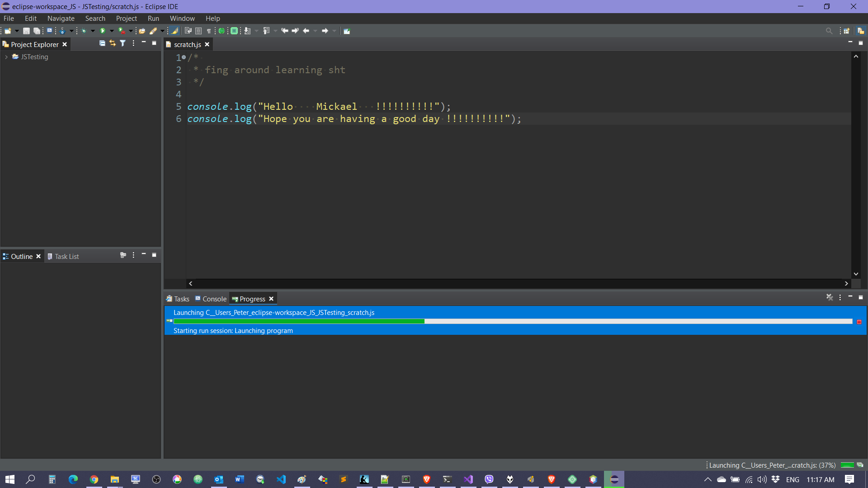Select the Save All icon
This screenshot has width=868, height=488.
click(x=37, y=30)
